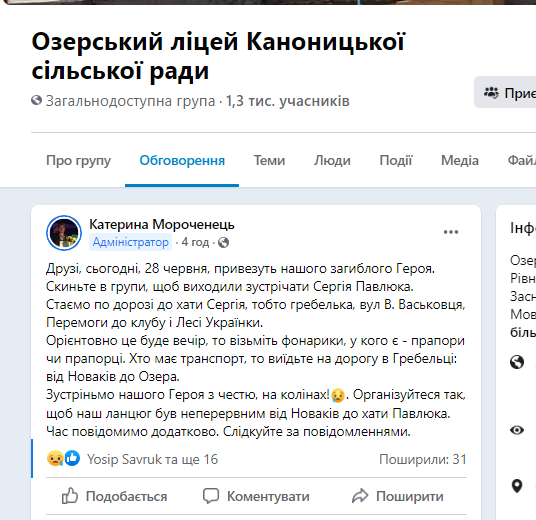Click the globe privacy icon beside 4 год

(224, 242)
